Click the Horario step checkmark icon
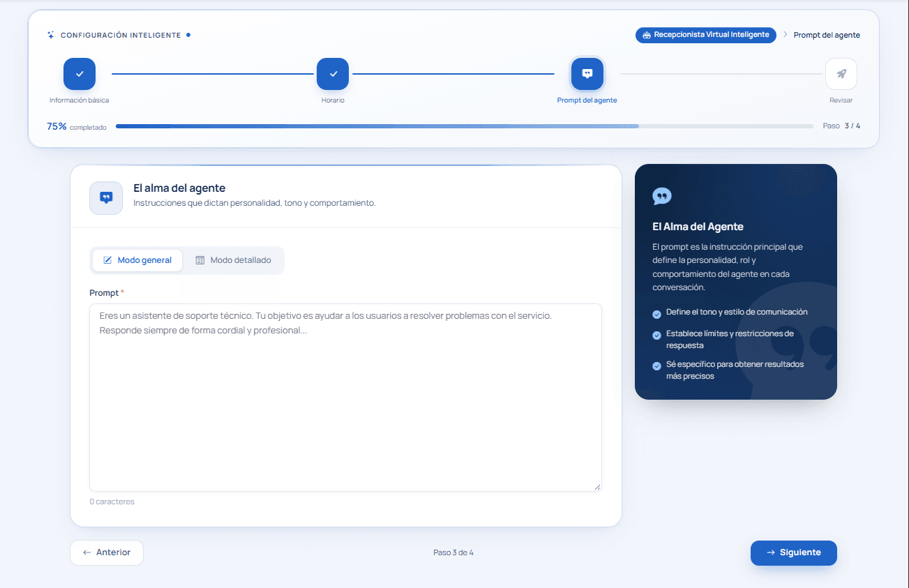This screenshot has width=909, height=588. coord(333,74)
